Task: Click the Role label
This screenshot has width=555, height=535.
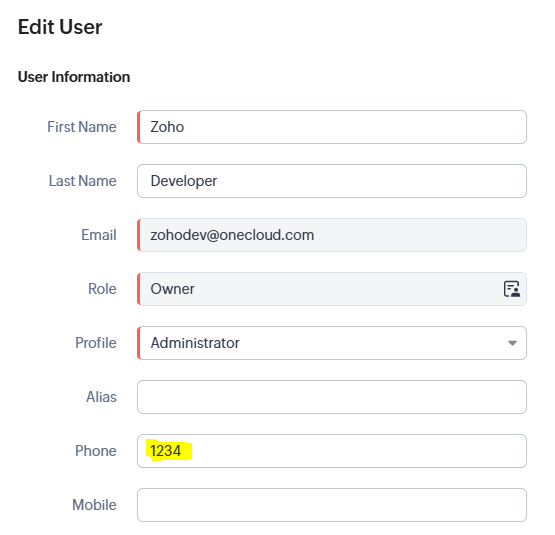Action: click(102, 289)
